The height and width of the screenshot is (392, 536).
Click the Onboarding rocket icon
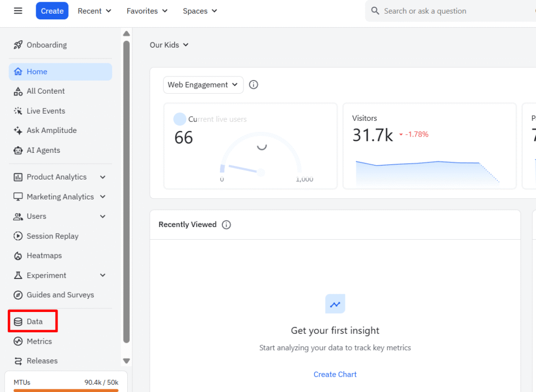18,45
